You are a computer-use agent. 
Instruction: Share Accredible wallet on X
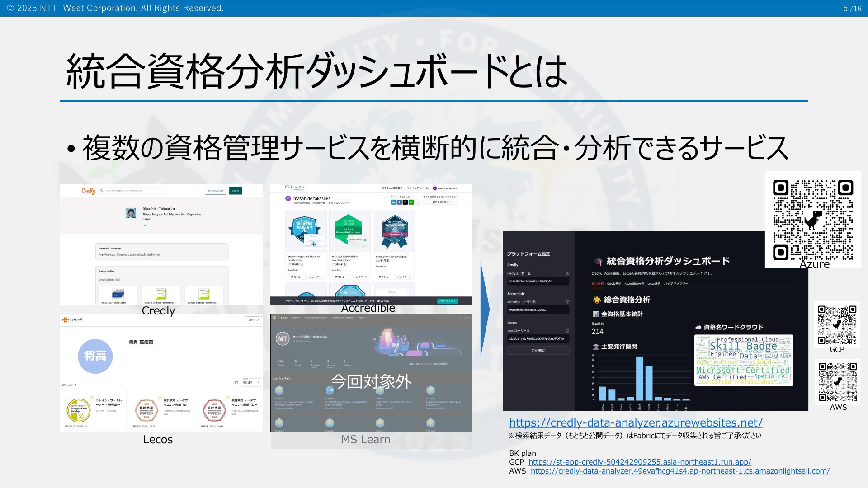click(x=405, y=202)
